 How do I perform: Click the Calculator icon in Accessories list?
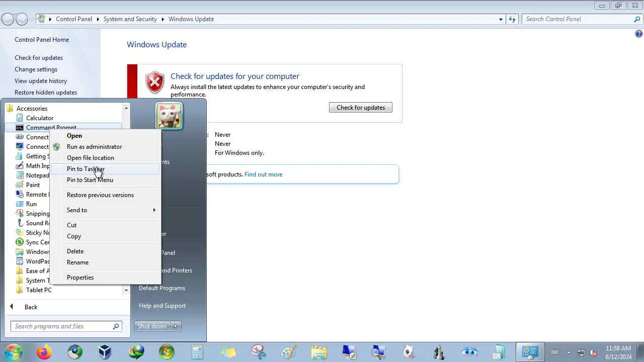click(x=20, y=118)
